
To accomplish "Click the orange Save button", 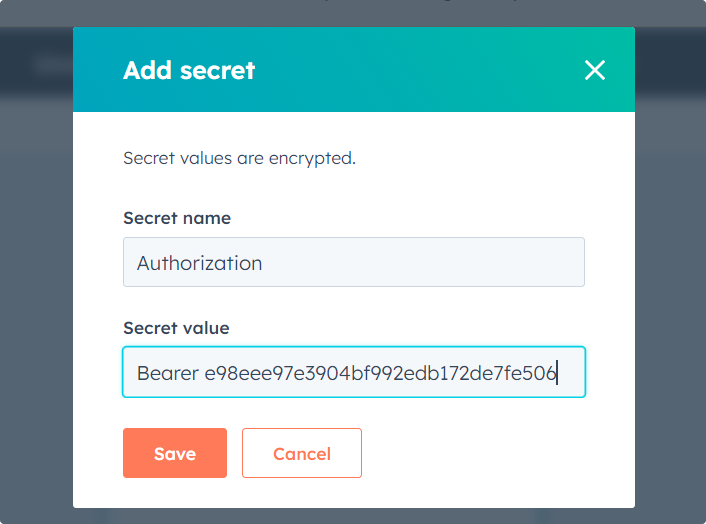I will [175, 453].
